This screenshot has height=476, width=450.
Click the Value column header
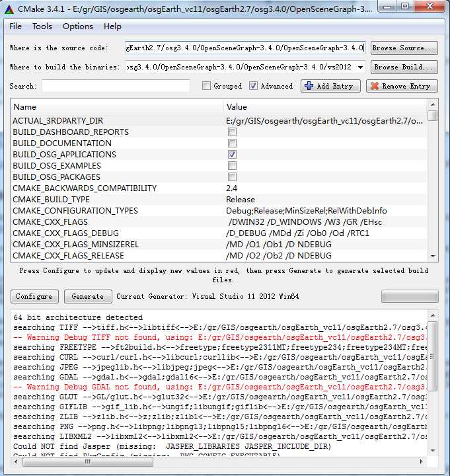pyautogui.click(x=325, y=107)
